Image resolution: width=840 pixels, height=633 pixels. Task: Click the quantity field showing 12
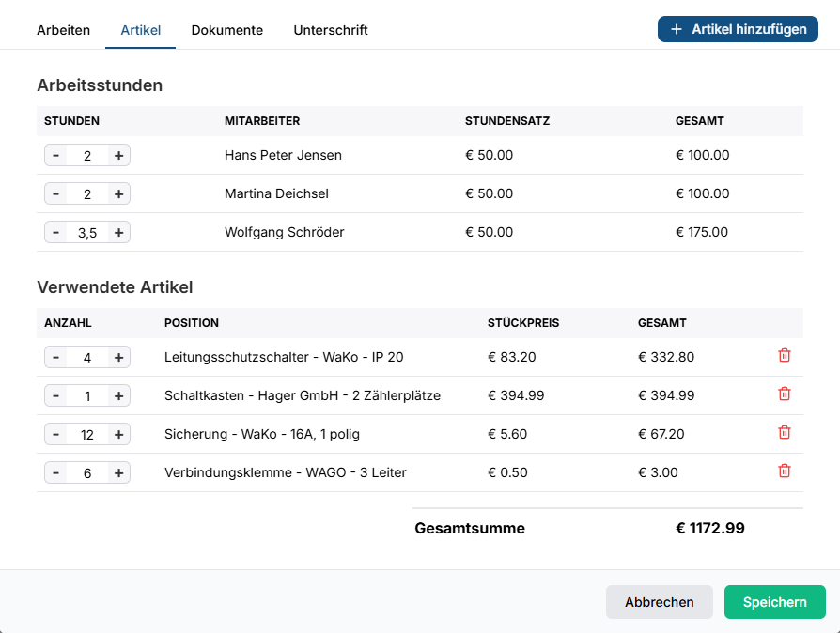[x=87, y=435]
